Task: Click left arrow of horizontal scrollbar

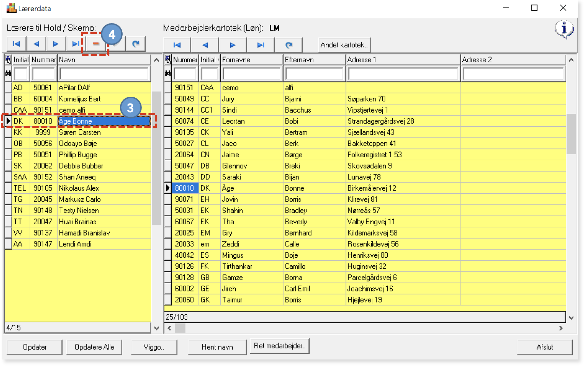Action: (169, 328)
